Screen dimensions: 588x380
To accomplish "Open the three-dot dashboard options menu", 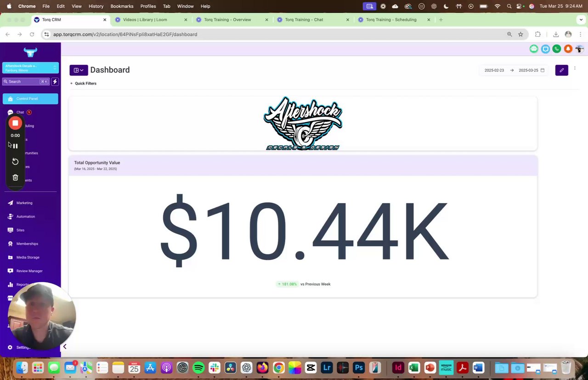I will [575, 68].
